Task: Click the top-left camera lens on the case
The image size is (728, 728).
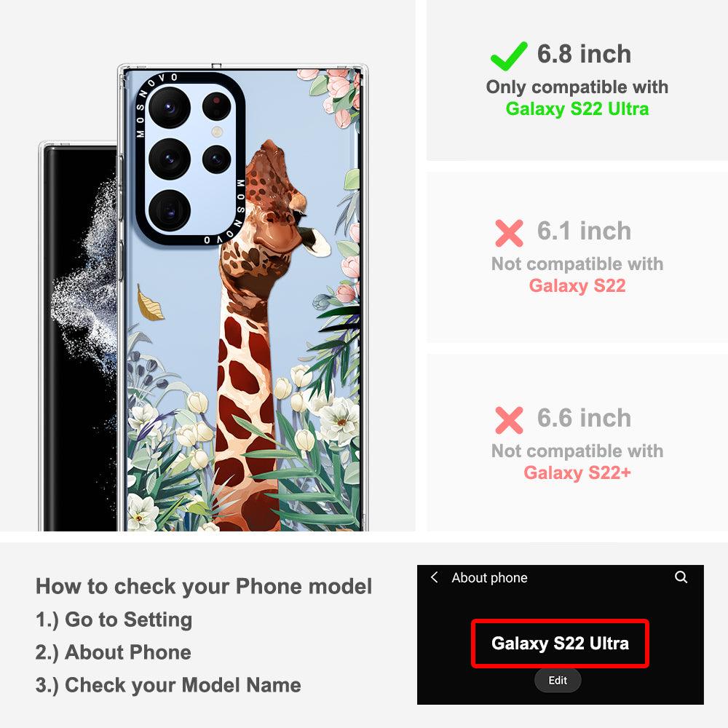Action: 170,107
